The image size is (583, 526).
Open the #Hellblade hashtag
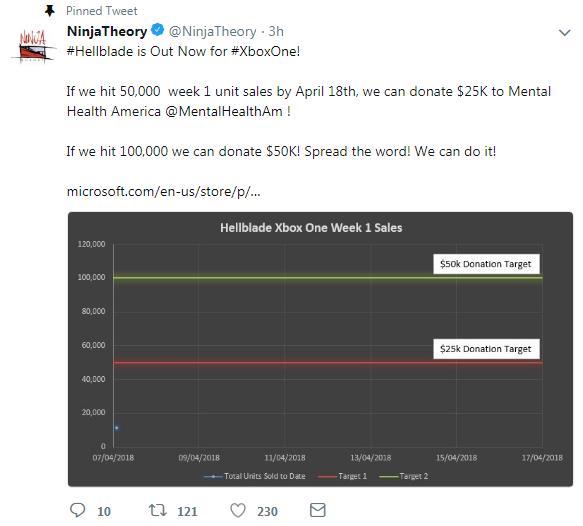coord(100,51)
